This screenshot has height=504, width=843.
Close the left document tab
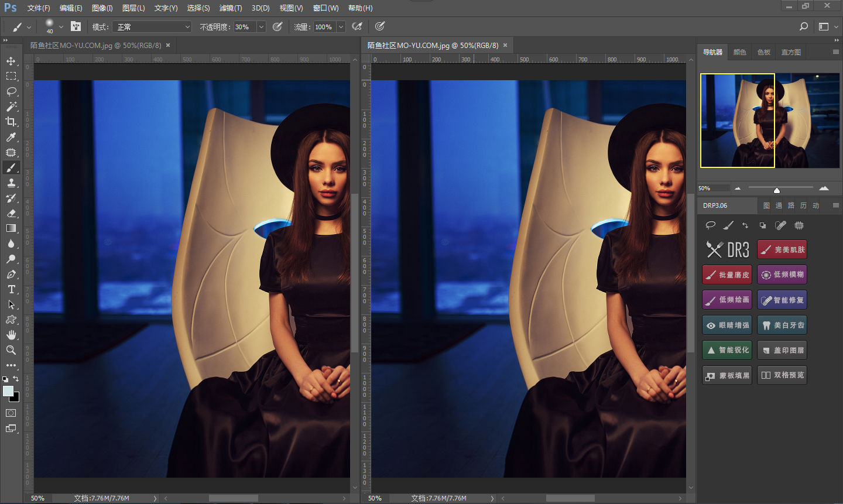[168, 45]
